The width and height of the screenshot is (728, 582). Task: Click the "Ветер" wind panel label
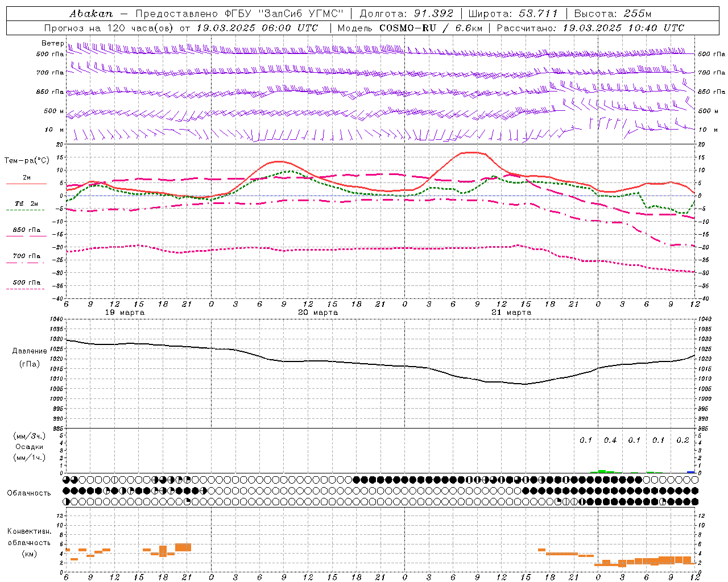(x=53, y=43)
